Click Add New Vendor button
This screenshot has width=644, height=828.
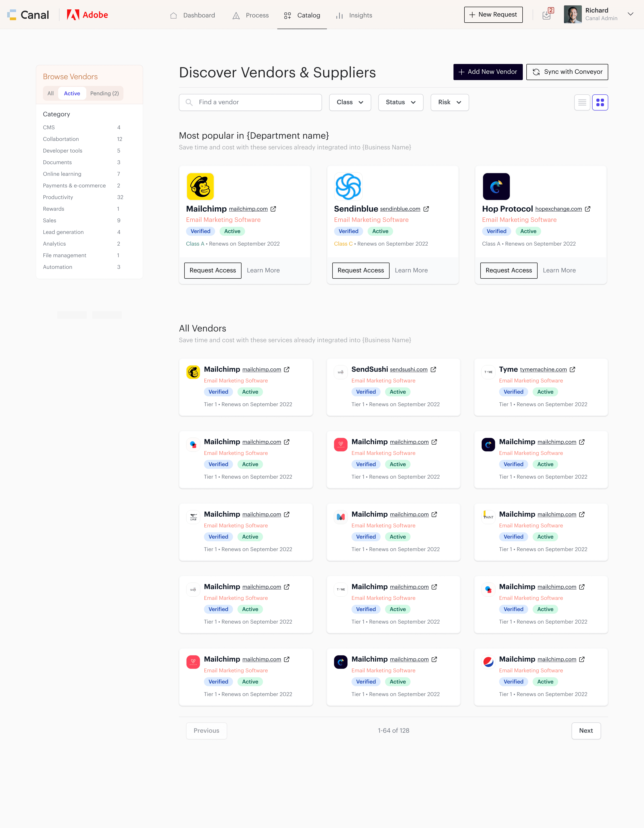click(488, 72)
